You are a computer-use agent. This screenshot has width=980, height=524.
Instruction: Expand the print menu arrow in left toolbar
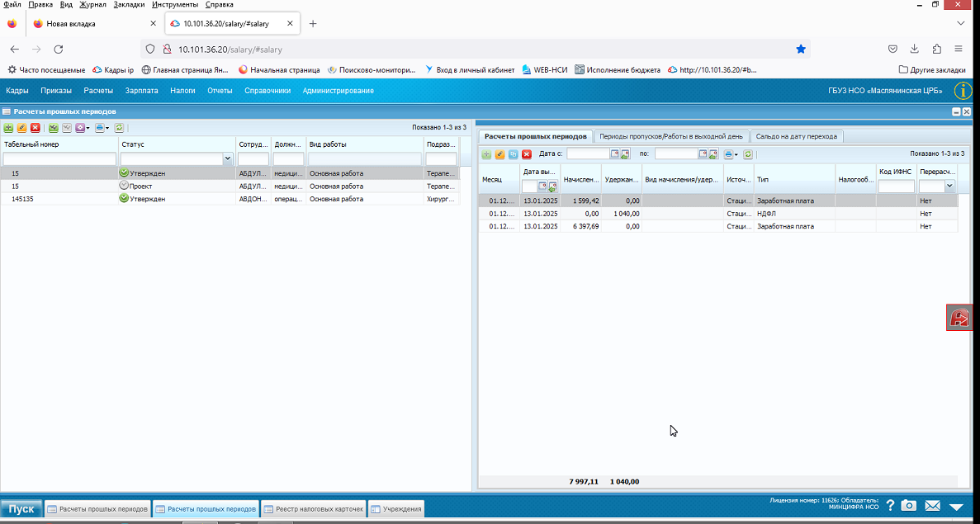click(x=107, y=128)
